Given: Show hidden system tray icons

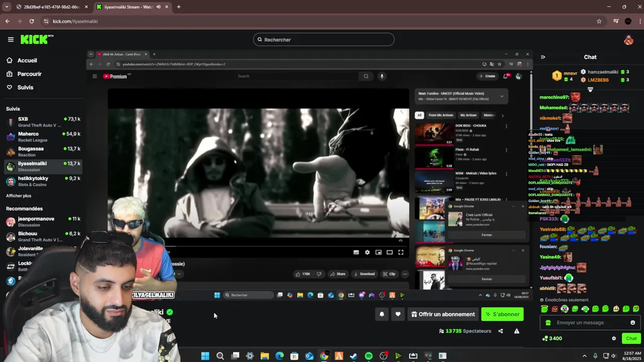Looking at the screenshot, I should [x=584, y=356].
